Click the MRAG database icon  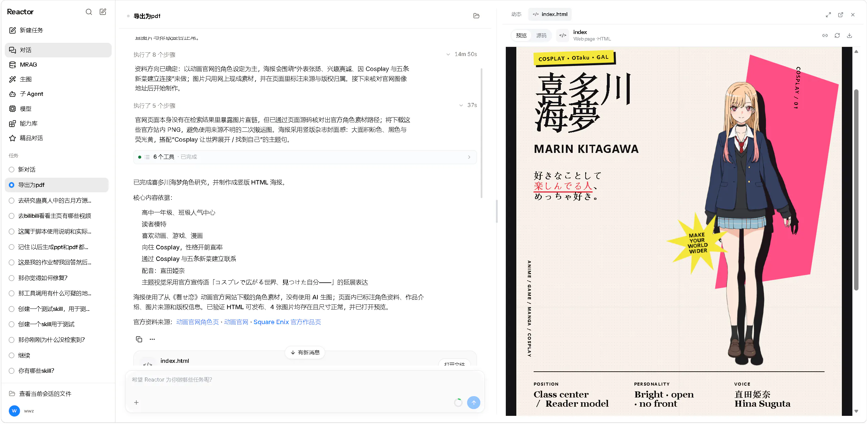click(13, 65)
